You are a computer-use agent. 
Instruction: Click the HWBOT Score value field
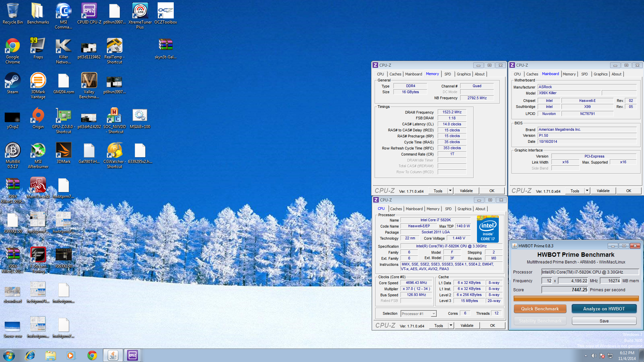click(565, 290)
